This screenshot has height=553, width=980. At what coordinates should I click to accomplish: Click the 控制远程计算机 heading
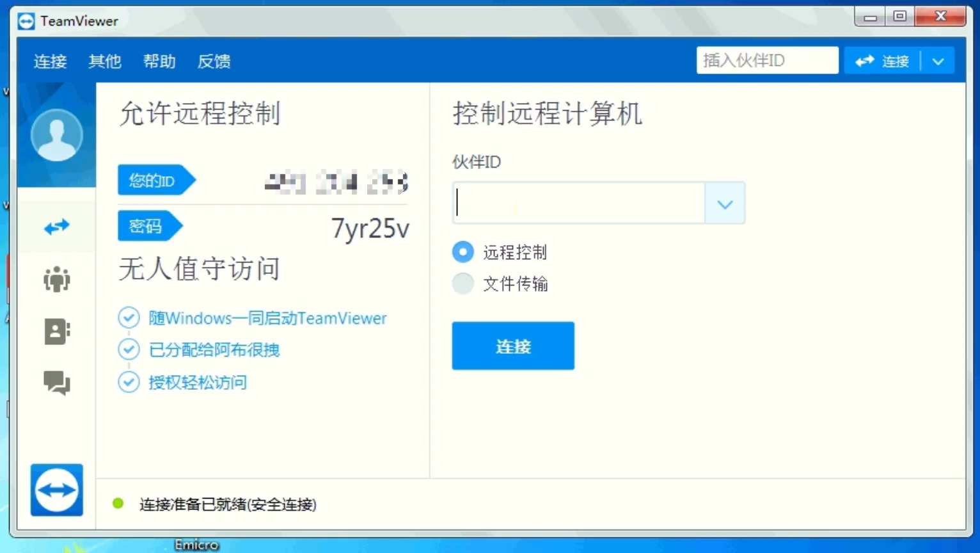[548, 113]
